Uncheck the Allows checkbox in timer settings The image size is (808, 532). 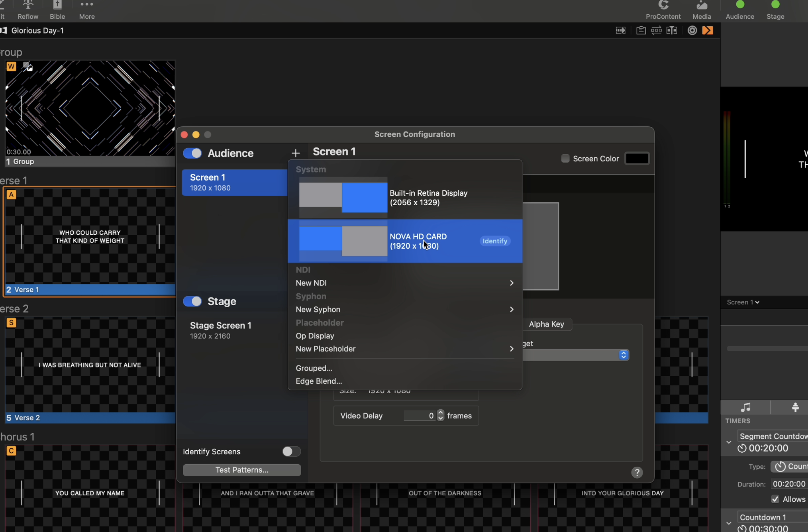(775, 499)
